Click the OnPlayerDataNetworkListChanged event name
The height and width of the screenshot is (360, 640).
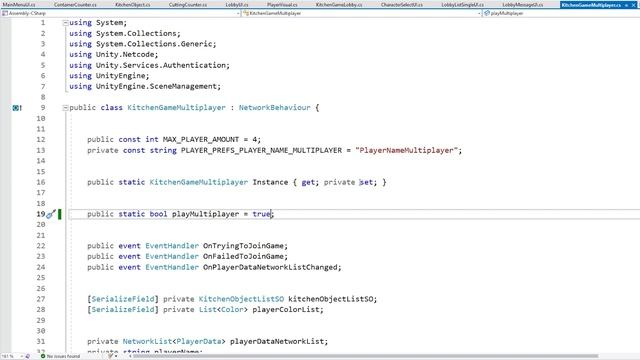click(270, 267)
